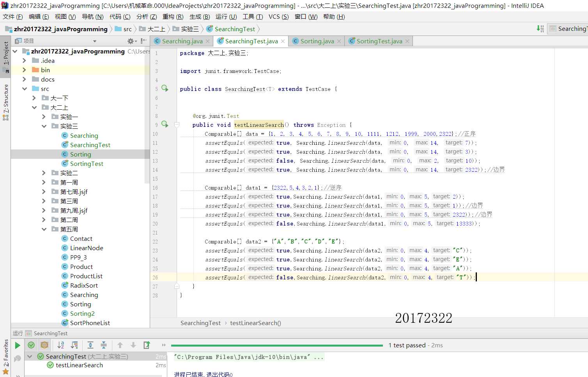Viewport: 588px width, 377px height.
Task: Click run gutter icon beside testLinearSearch method
Action: point(165,124)
